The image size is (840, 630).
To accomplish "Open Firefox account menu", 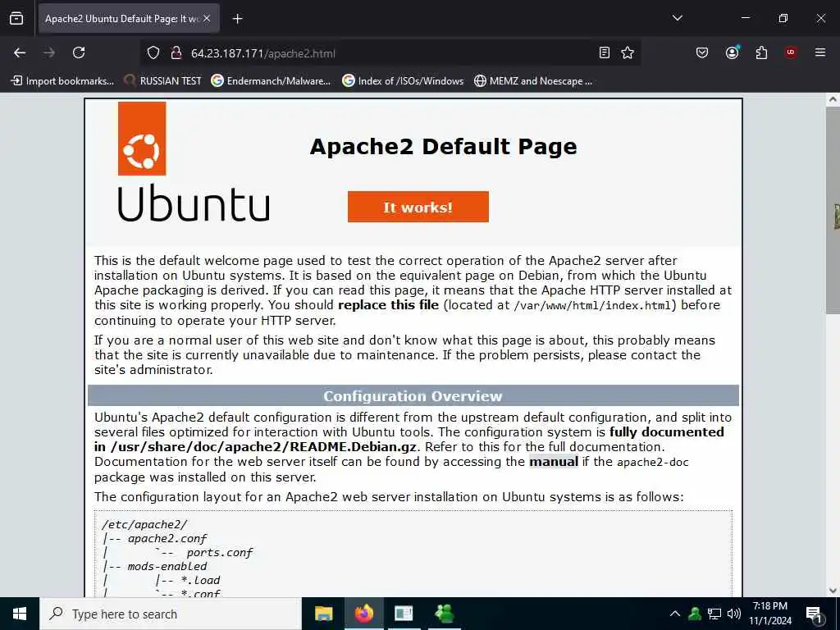I will click(732, 52).
